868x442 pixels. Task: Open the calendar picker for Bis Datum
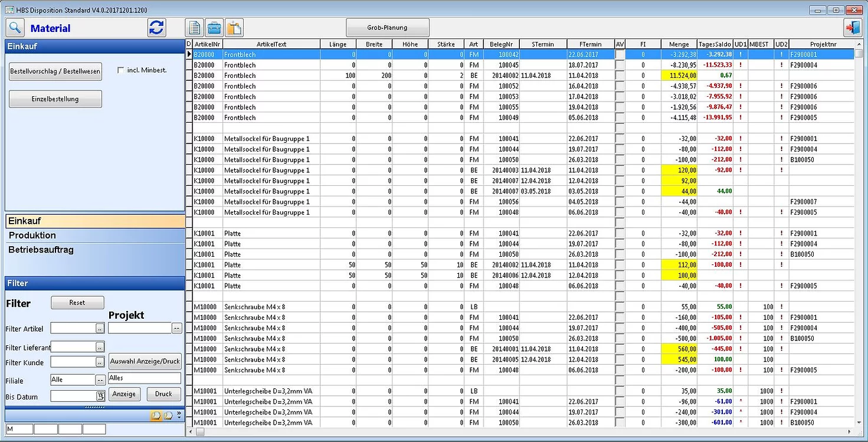pos(100,396)
